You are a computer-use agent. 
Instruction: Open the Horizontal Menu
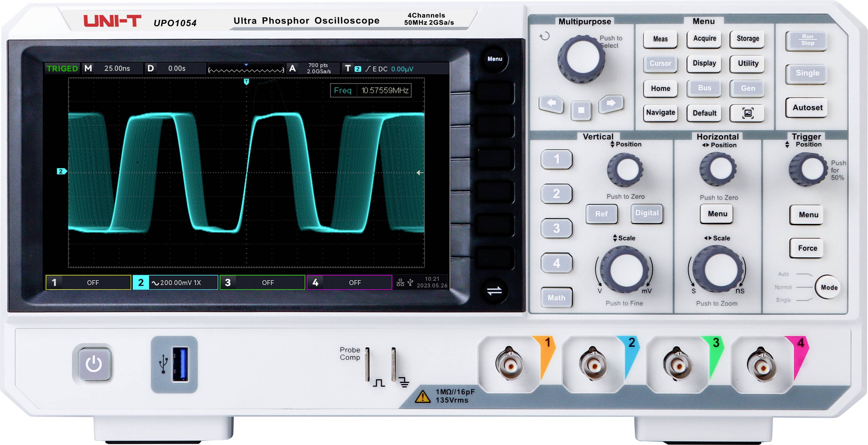point(716,214)
